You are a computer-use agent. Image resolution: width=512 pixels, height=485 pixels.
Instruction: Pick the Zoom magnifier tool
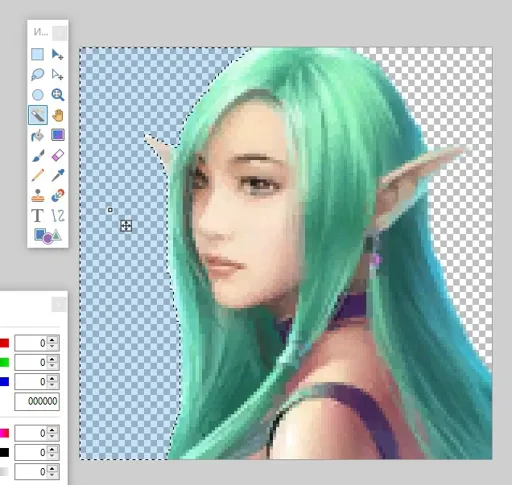point(58,95)
